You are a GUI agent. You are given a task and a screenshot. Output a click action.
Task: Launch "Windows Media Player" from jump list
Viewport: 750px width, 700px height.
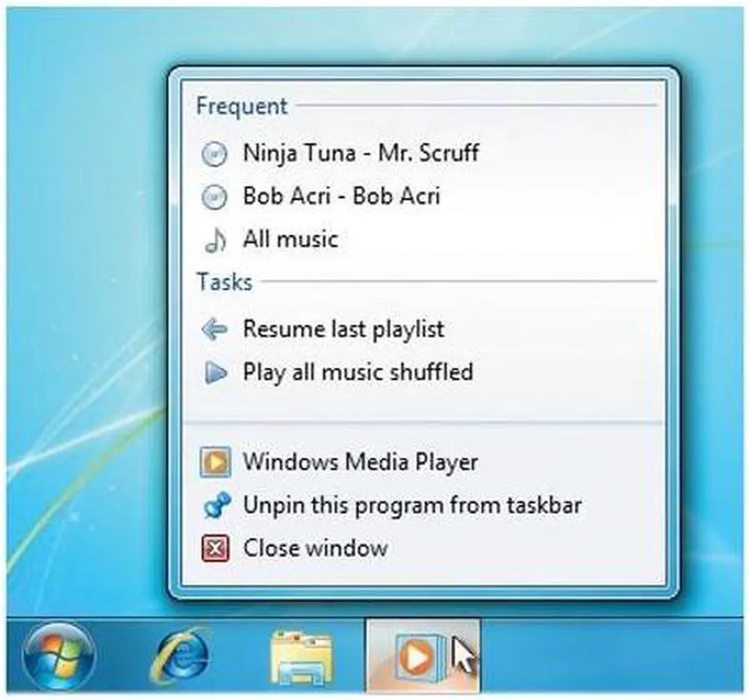(x=360, y=462)
